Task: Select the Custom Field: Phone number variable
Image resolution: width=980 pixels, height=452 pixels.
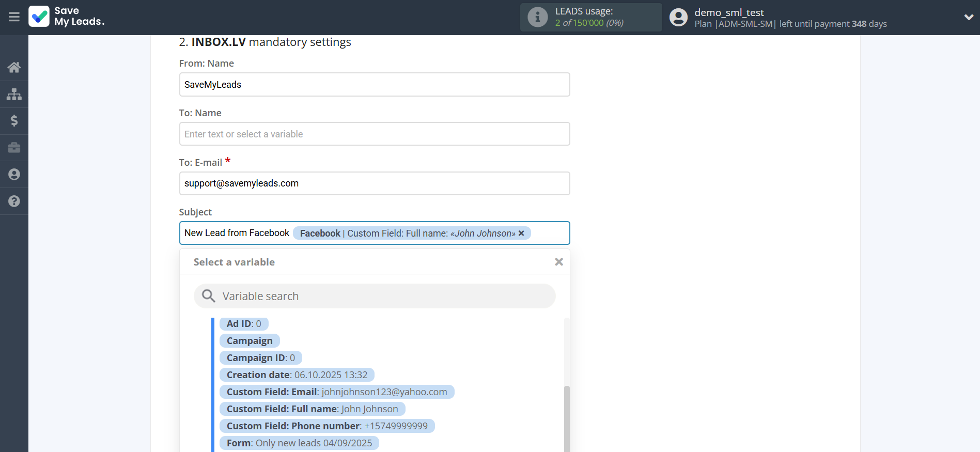Action: pyautogui.click(x=326, y=426)
